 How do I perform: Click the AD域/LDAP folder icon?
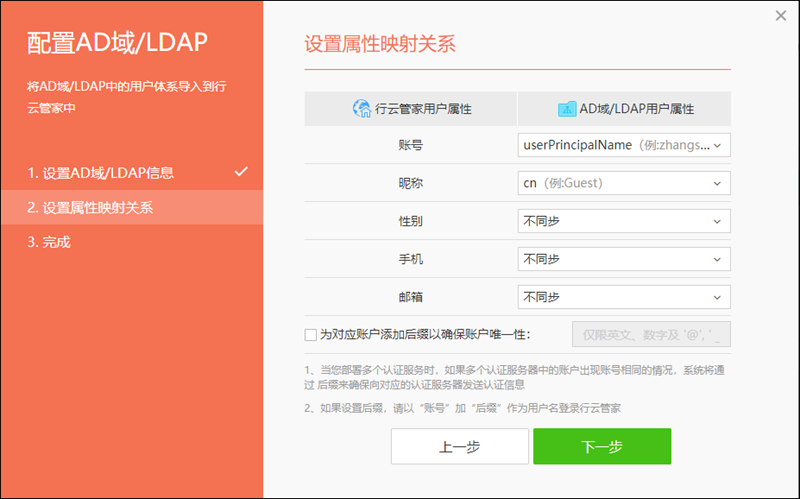[x=566, y=108]
